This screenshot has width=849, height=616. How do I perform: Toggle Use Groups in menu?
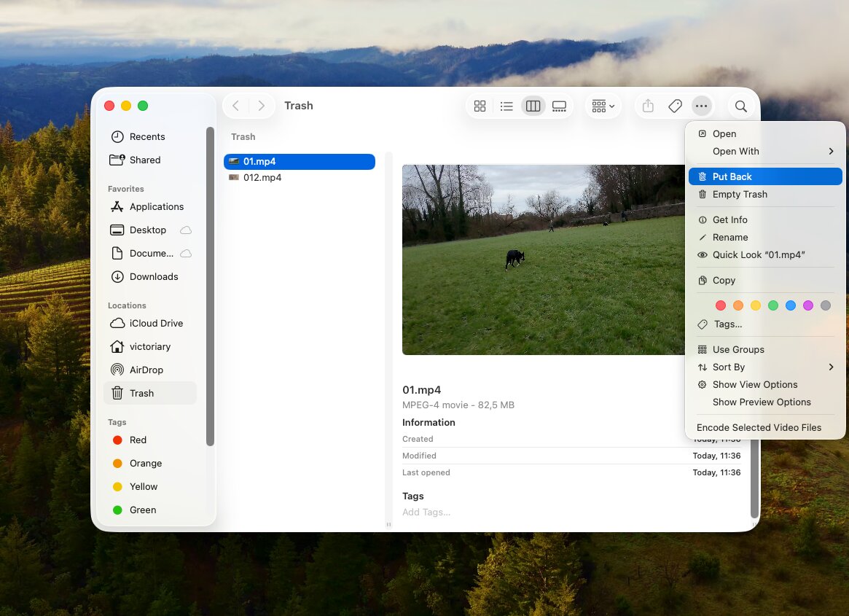[765, 349]
